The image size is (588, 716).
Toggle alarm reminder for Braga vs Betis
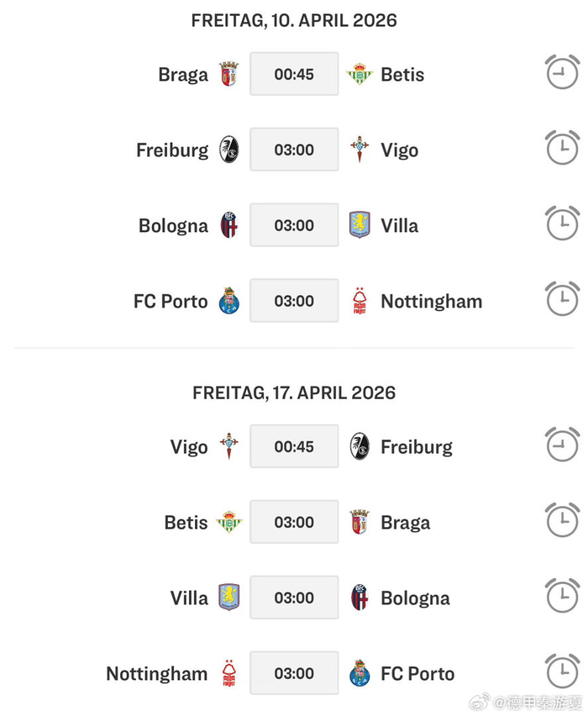click(562, 73)
